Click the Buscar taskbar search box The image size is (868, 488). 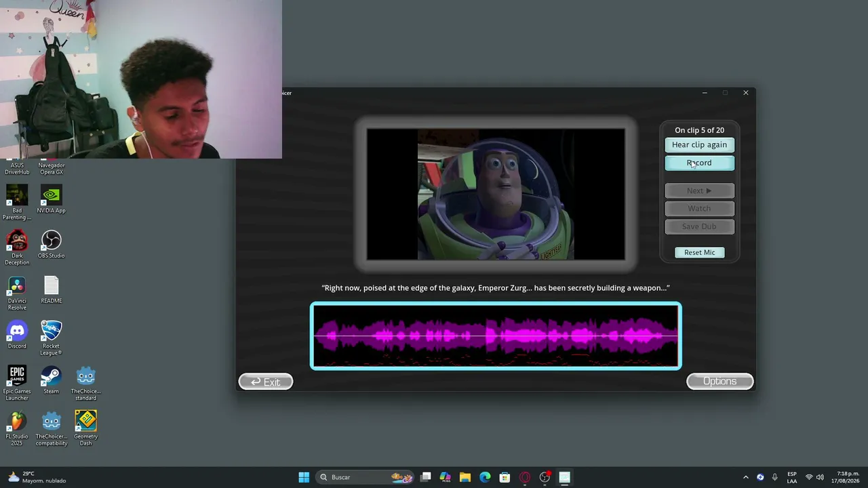pos(366,477)
